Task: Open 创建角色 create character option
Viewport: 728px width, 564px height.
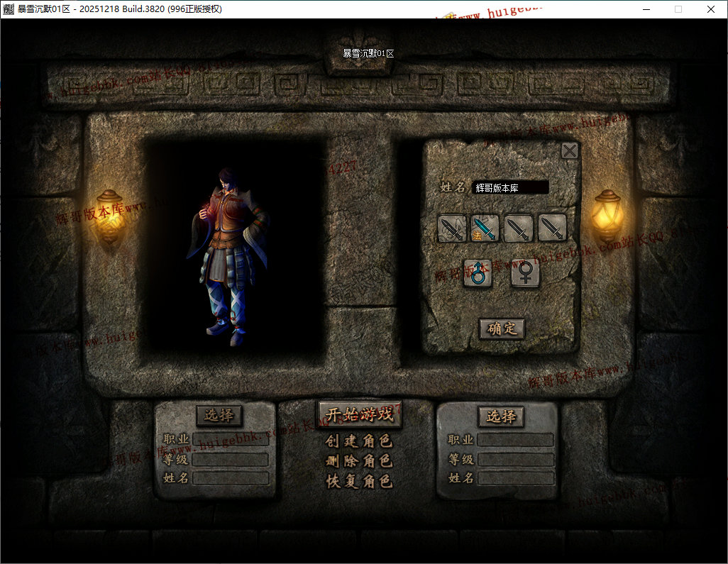Action: [x=359, y=441]
